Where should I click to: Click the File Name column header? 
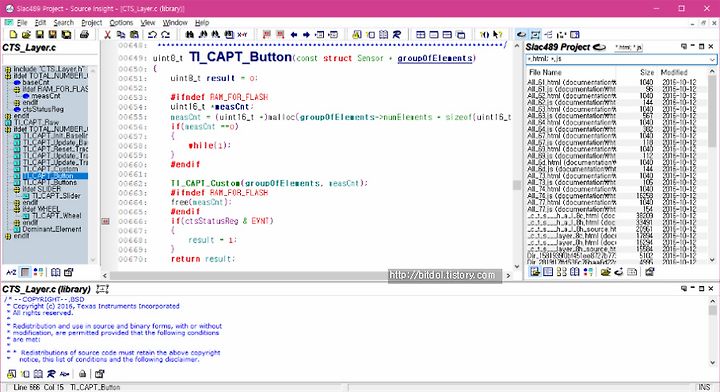[545, 73]
